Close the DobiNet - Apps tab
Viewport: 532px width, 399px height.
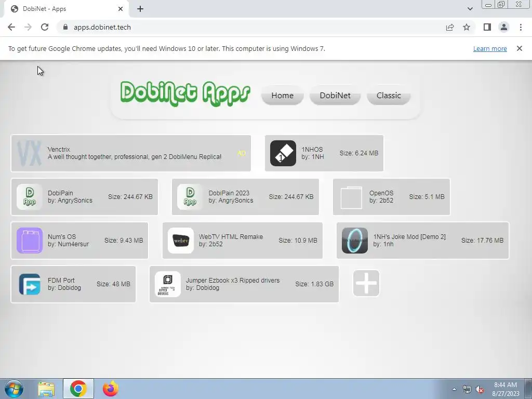(x=121, y=9)
